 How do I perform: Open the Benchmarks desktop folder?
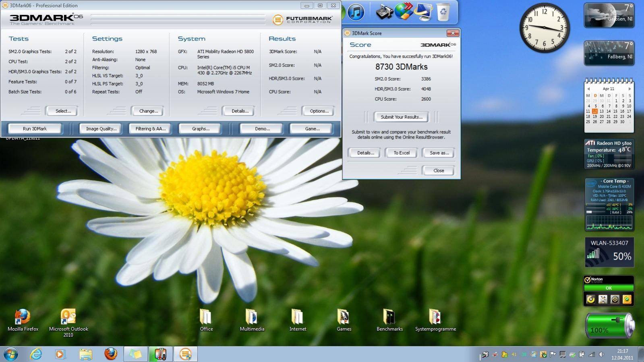[x=389, y=321]
